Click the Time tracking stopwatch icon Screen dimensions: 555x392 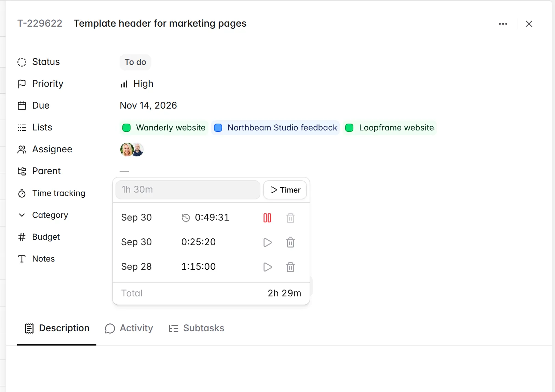click(x=22, y=193)
